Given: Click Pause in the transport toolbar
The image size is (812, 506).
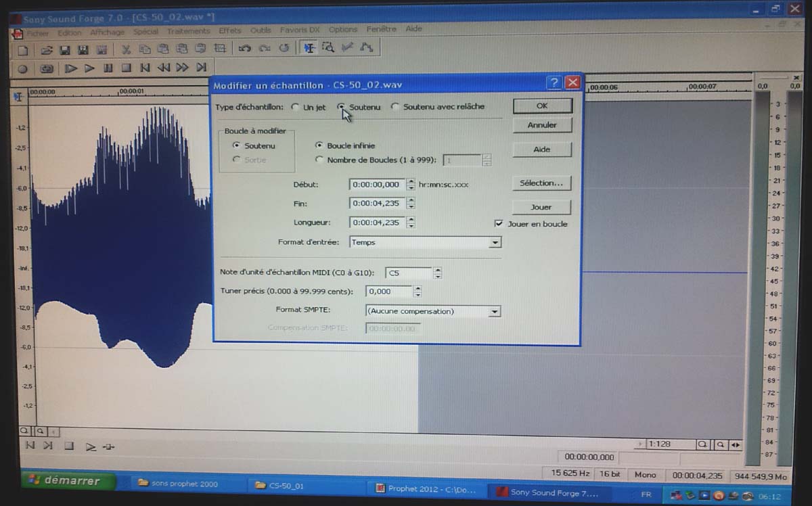Looking at the screenshot, I should 108,68.
